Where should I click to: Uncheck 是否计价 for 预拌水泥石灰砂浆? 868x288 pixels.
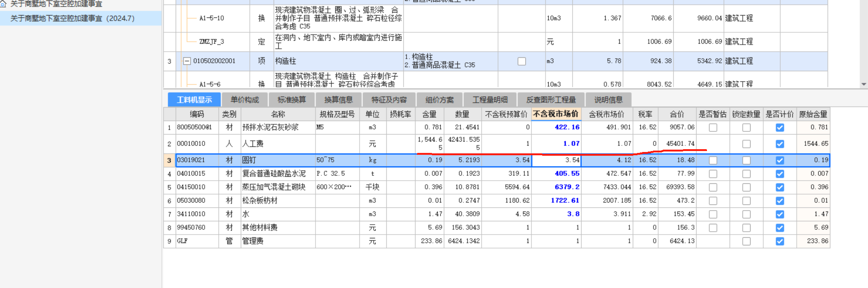tap(780, 128)
